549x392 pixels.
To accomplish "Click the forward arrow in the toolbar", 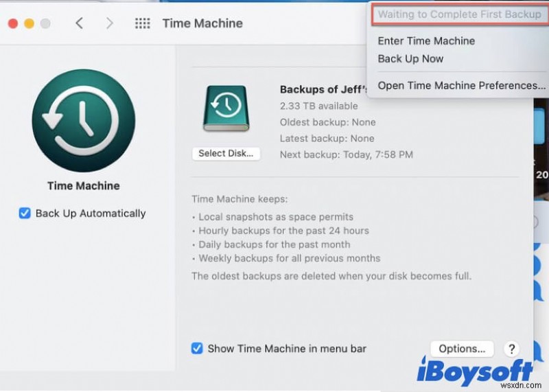I will 110,23.
